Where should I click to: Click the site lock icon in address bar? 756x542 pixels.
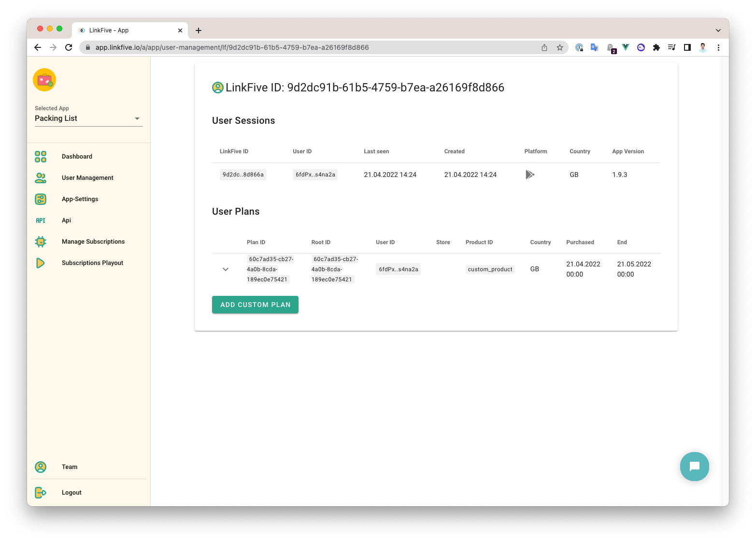click(x=88, y=47)
